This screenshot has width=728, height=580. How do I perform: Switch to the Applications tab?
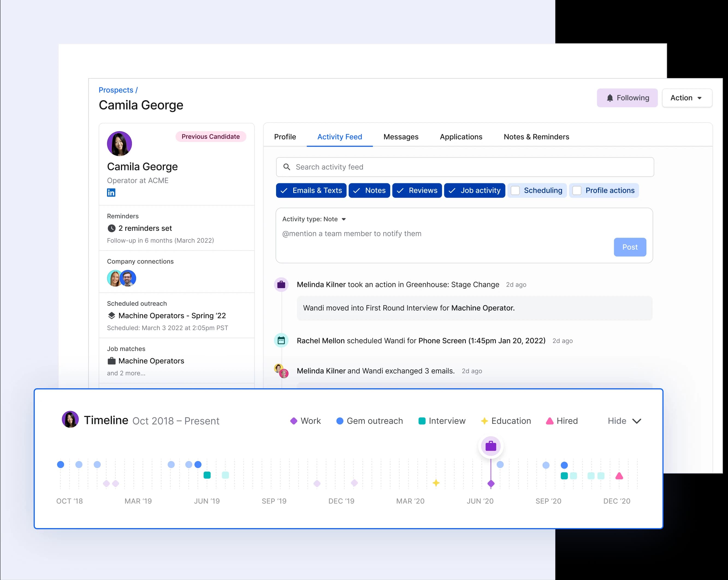[x=461, y=137]
